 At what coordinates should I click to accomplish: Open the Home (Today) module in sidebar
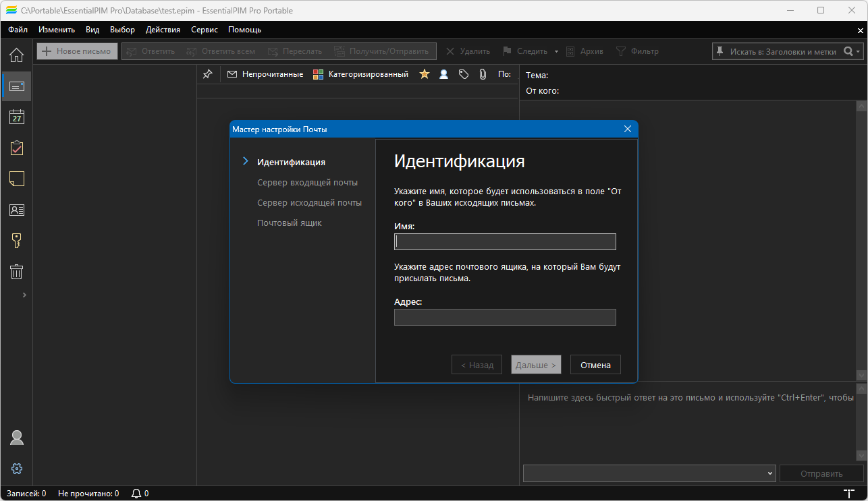point(16,55)
